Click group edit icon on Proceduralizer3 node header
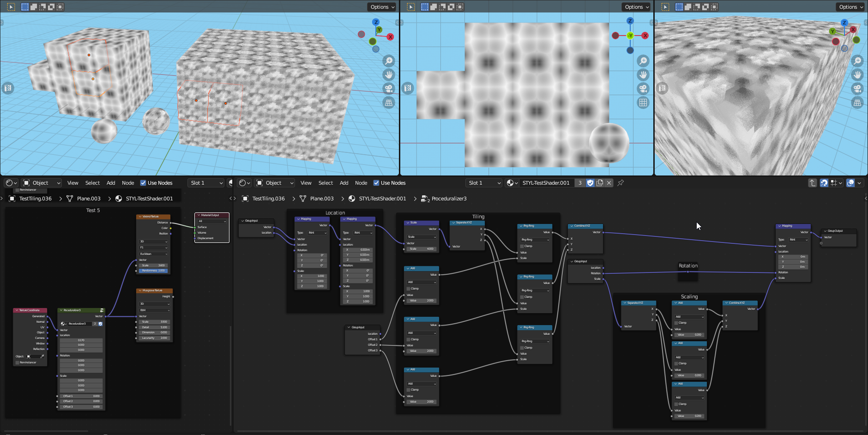The width and height of the screenshot is (868, 435). click(x=102, y=310)
